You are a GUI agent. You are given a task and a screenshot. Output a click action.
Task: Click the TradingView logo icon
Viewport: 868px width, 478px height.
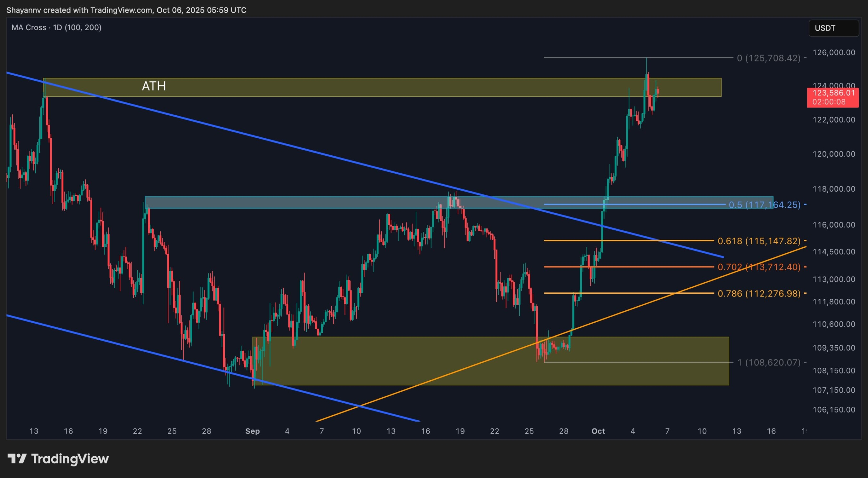click(17, 459)
